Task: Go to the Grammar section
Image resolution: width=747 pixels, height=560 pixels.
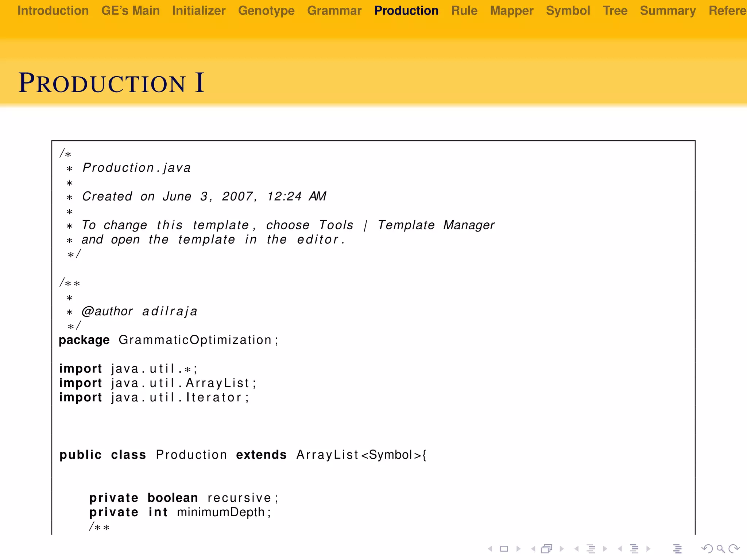Action: (334, 11)
